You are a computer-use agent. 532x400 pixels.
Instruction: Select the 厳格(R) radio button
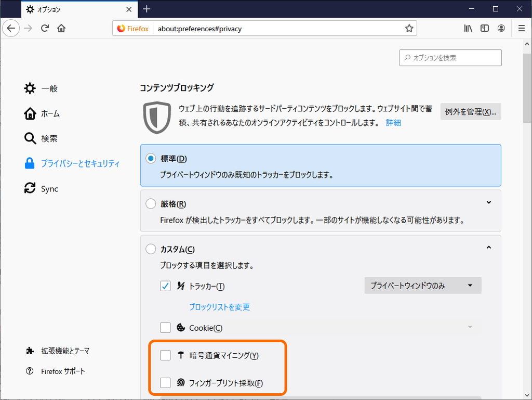[x=151, y=203]
